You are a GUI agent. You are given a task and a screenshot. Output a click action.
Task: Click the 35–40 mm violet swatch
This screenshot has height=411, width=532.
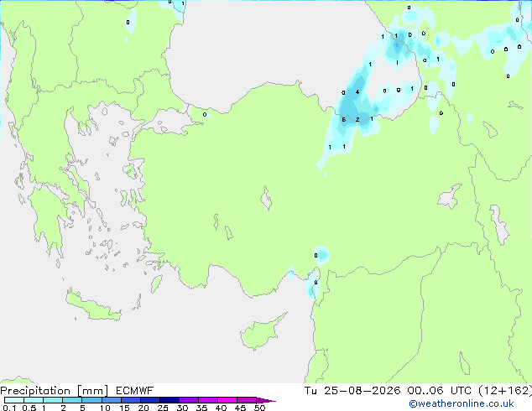pyautogui.click(x=208, y=400)
